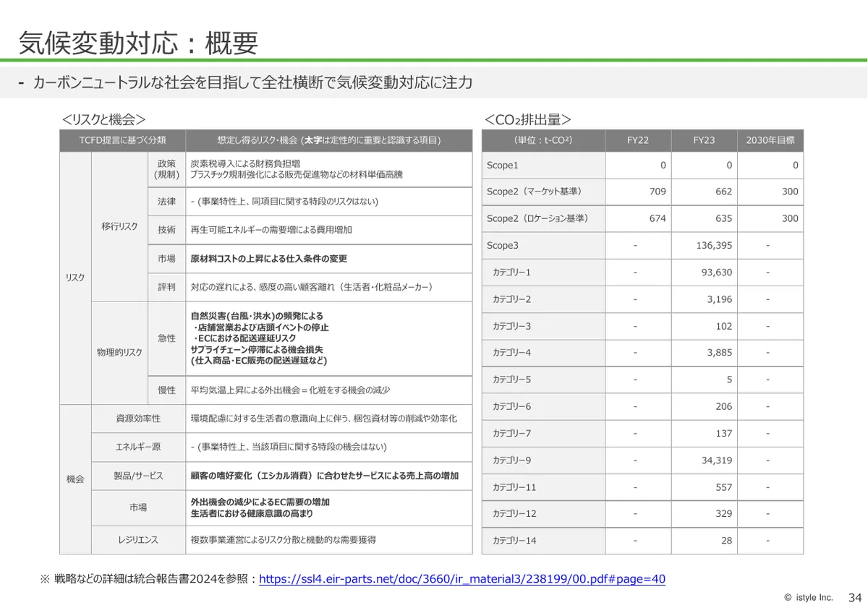Select the <CO₂排出量> section heading

tap(528, 120)
